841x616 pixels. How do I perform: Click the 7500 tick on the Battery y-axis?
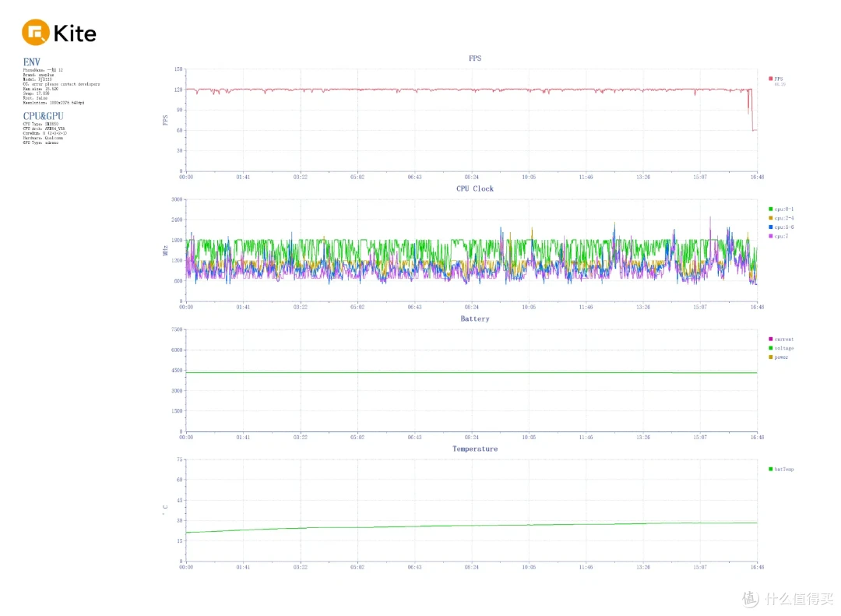coord(177,329)
